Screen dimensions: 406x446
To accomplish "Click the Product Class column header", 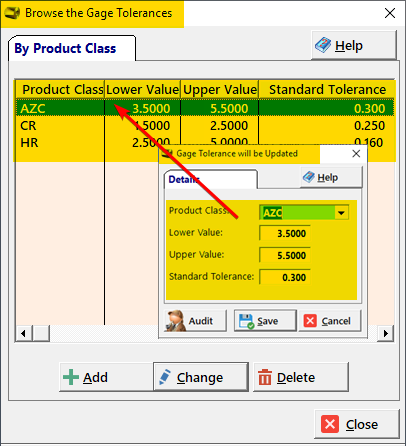I will click(60, 89).
